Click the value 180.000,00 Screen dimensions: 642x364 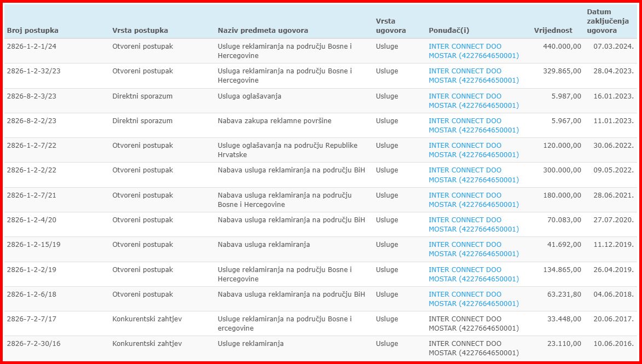[562, 195]
